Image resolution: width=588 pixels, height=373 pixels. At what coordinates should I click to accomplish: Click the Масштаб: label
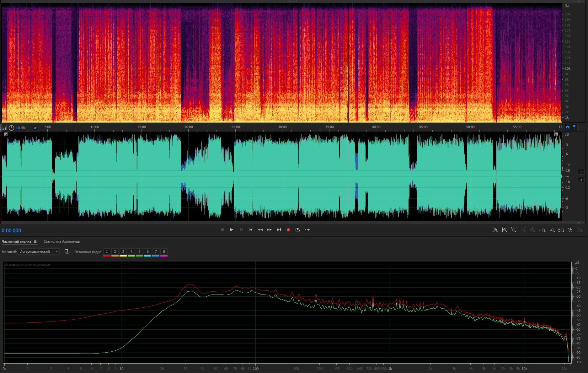point(9,252)
